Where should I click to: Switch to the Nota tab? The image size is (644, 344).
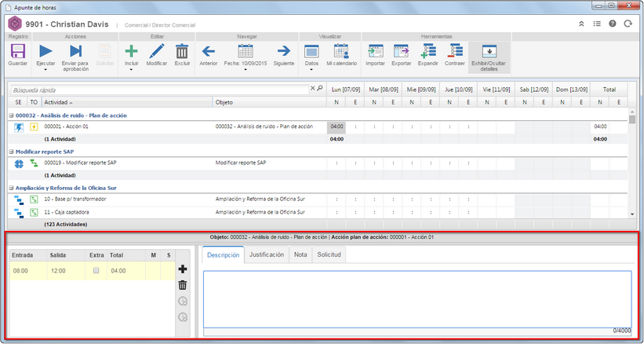coord(300,254)
